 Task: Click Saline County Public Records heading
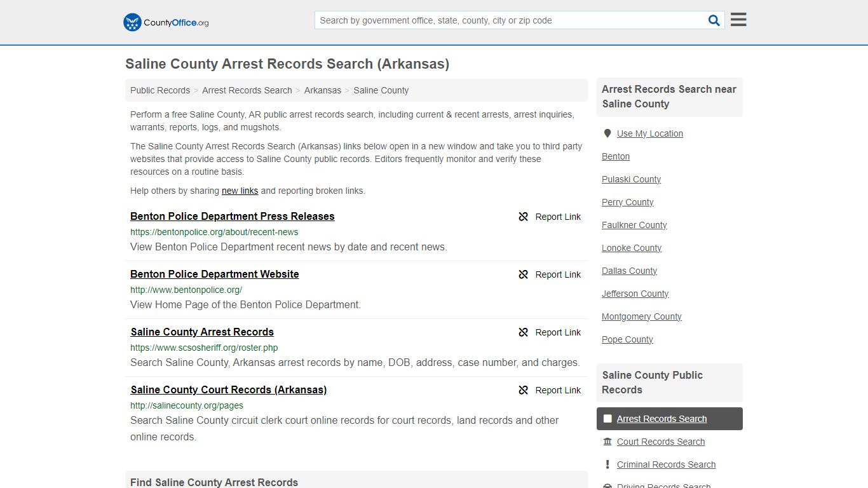653,383
